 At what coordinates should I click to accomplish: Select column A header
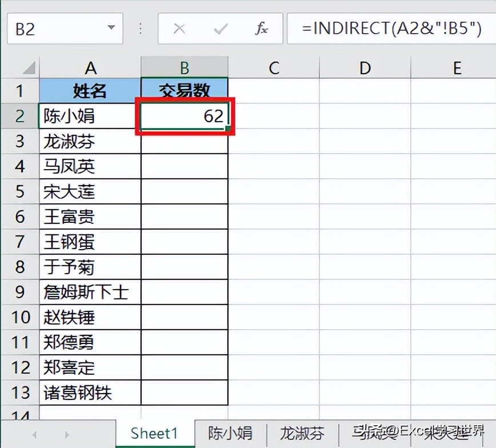click(x=90, y=67)
